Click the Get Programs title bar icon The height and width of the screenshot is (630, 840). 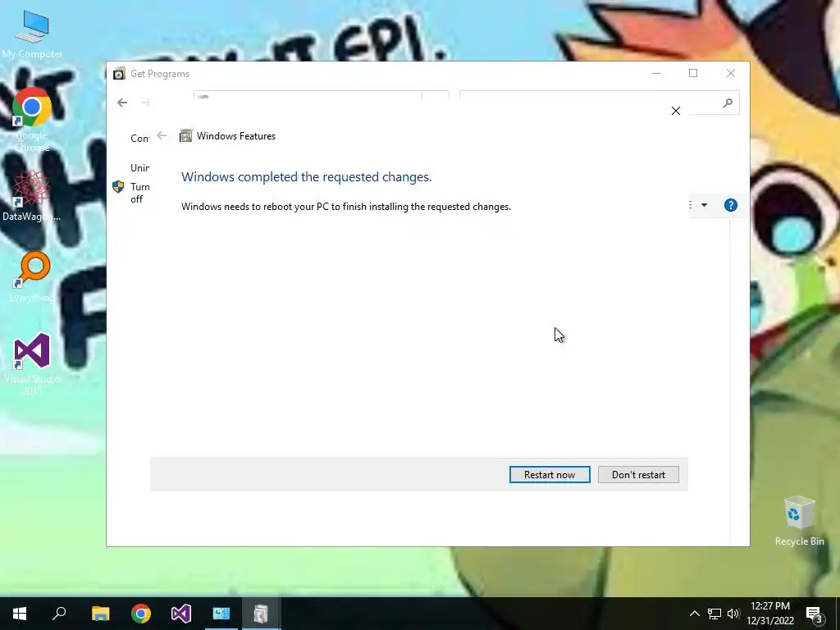(x=119, y=74)
